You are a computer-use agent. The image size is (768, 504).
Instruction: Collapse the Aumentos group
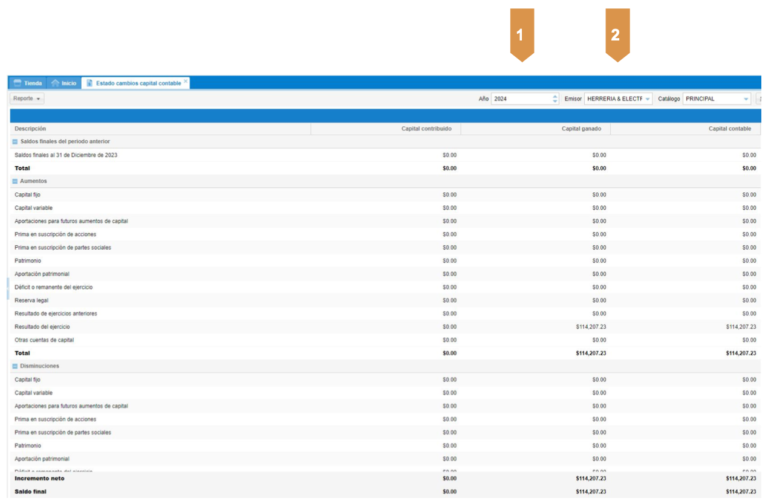15,181
